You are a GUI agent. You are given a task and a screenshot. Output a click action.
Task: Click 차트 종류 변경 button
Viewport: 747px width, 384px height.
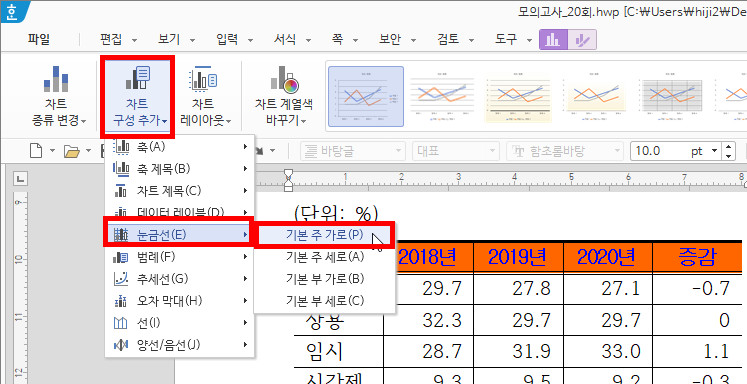[59, 97]
